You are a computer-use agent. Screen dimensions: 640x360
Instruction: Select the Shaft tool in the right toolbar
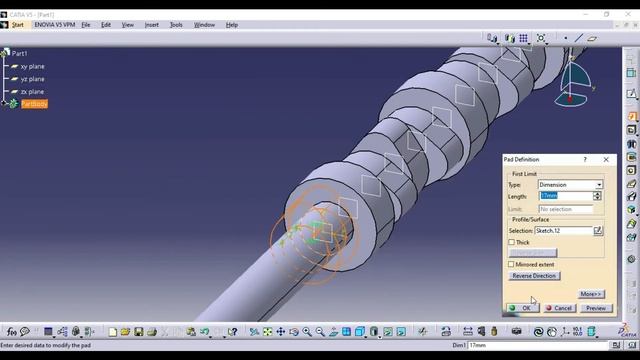point(631,144)
